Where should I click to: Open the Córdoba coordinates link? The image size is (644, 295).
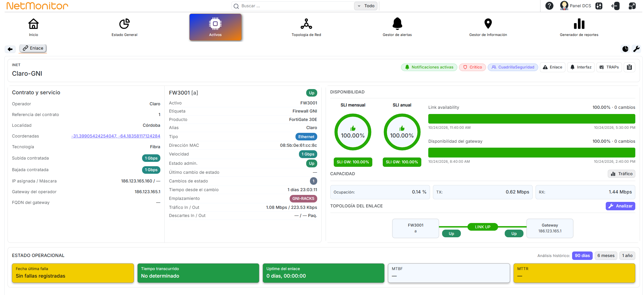pos(116,136)
